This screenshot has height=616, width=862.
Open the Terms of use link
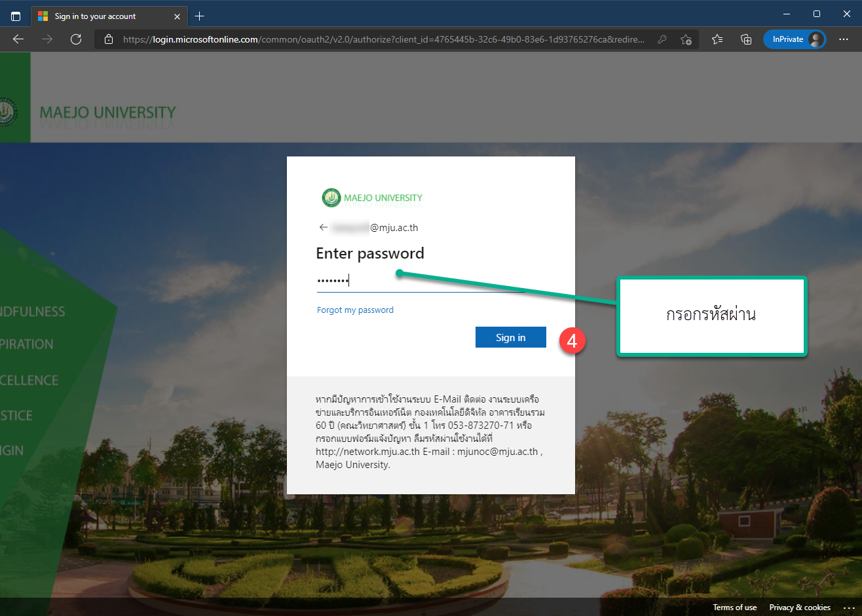(x=734, y=607)
